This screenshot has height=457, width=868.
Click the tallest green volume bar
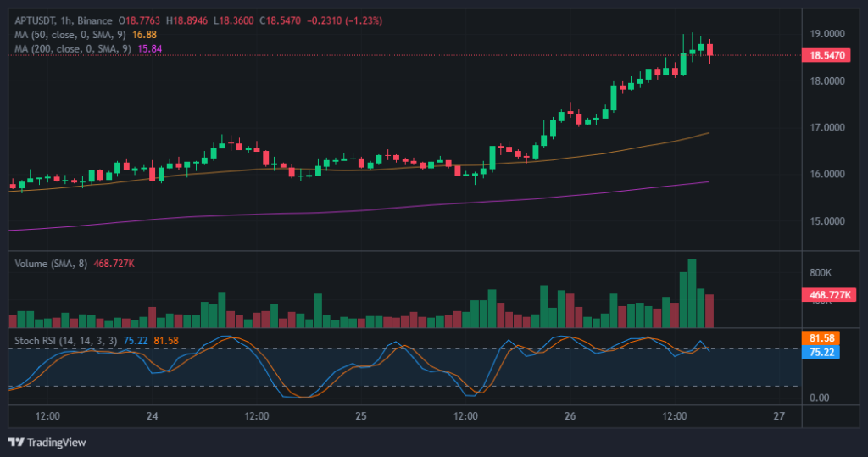[692, 293]
